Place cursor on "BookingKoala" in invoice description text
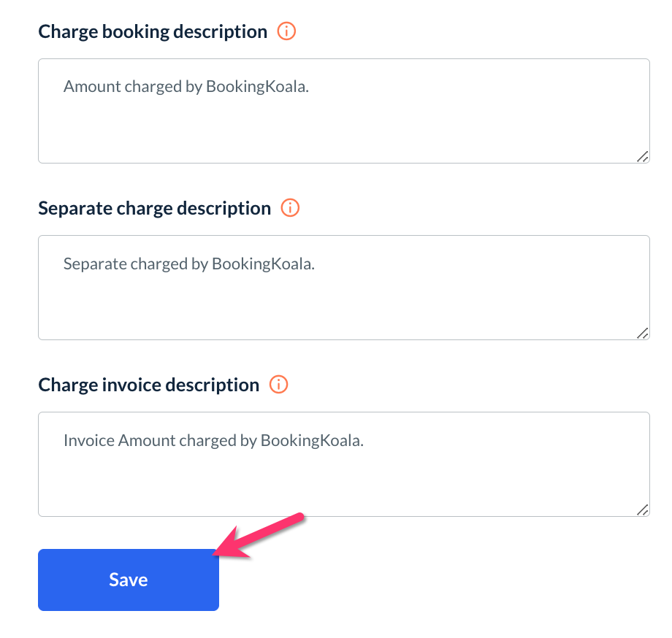The image size is (672, 638). 310,440
